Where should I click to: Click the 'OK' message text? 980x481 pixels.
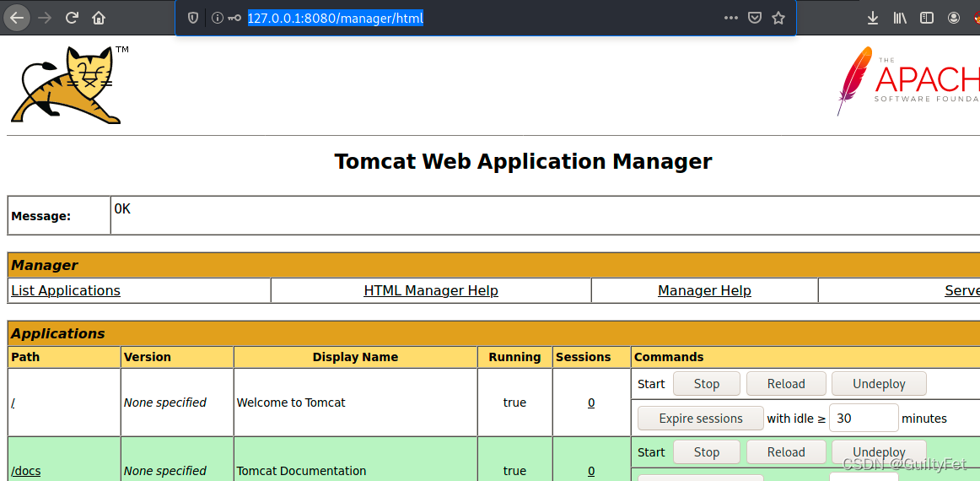pos(122,209)
